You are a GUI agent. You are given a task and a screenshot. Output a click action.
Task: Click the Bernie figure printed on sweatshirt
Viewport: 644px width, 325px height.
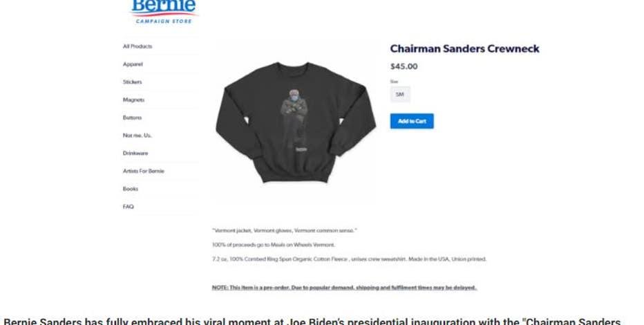pos(294,118)
